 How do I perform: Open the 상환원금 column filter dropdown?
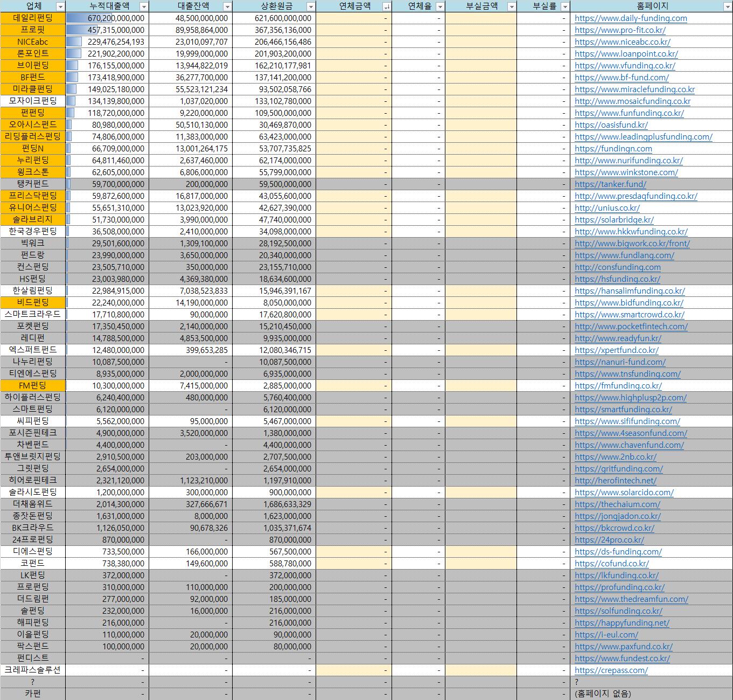(311, 6)
